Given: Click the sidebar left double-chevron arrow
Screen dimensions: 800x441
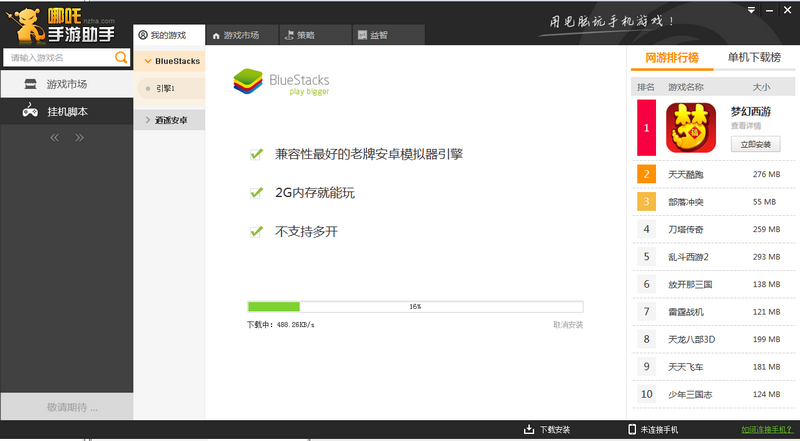Looking at the screenshot, I should (55, 138).
